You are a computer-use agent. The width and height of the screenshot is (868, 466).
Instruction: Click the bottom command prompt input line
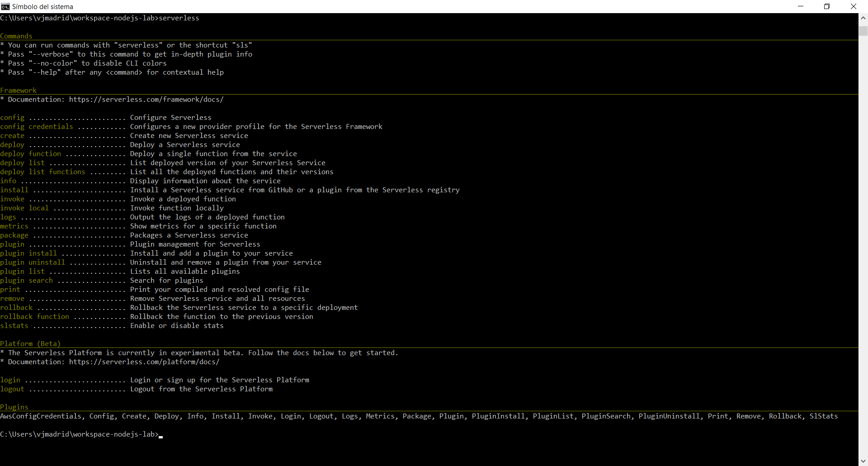click(x=81, y=434)
